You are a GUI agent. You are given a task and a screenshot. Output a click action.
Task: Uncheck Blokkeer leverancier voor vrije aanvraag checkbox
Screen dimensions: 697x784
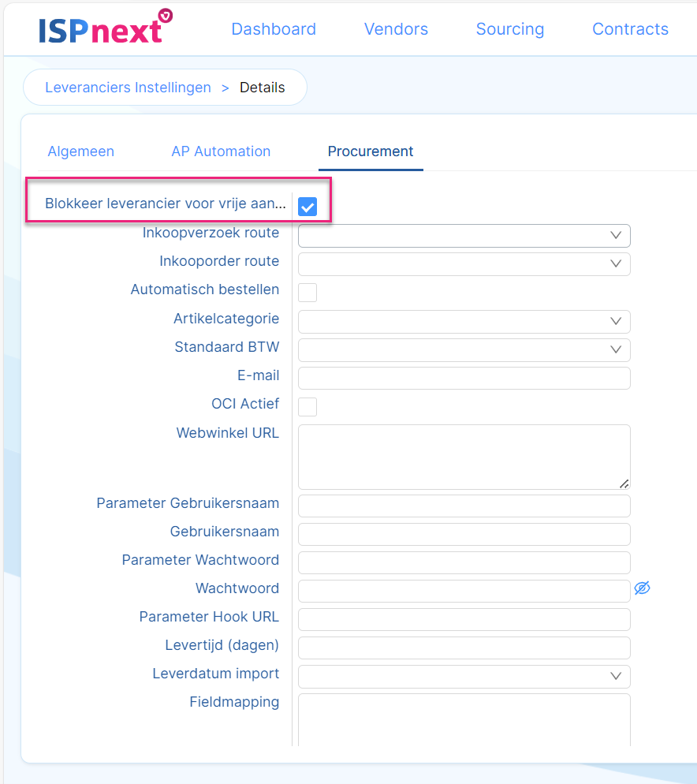coord(307,207)
